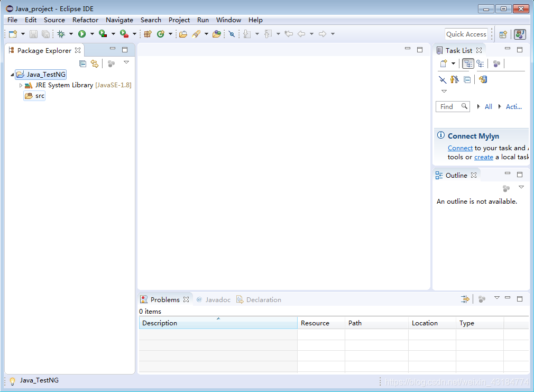Click the All working set link
Image resolution: width=534 pixels, height=392 pixels.
tap(489, 107)
